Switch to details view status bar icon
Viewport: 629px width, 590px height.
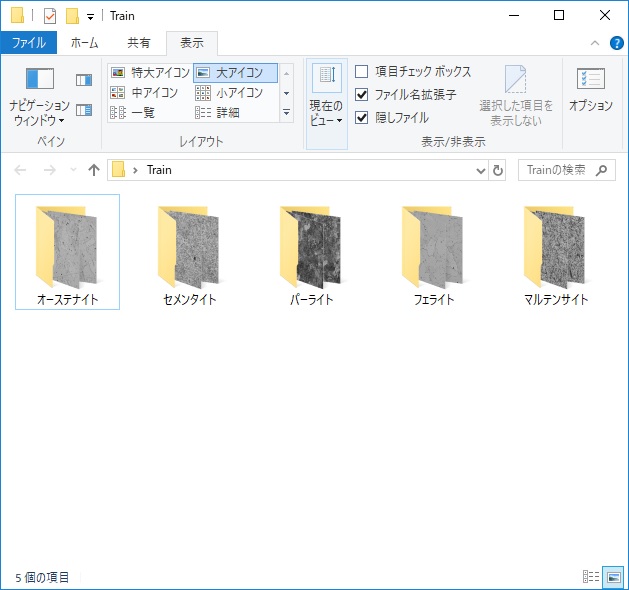590,577
